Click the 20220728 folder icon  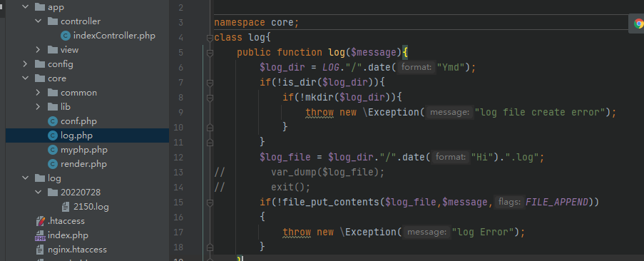pos(53,193)
